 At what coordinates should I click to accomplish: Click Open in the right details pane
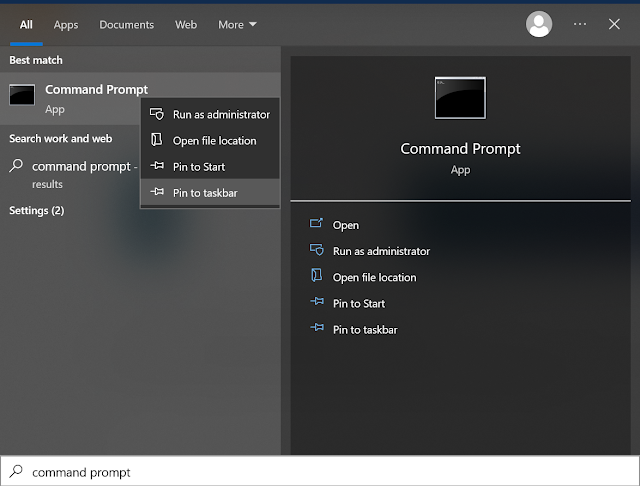click(x=346, y=225)
